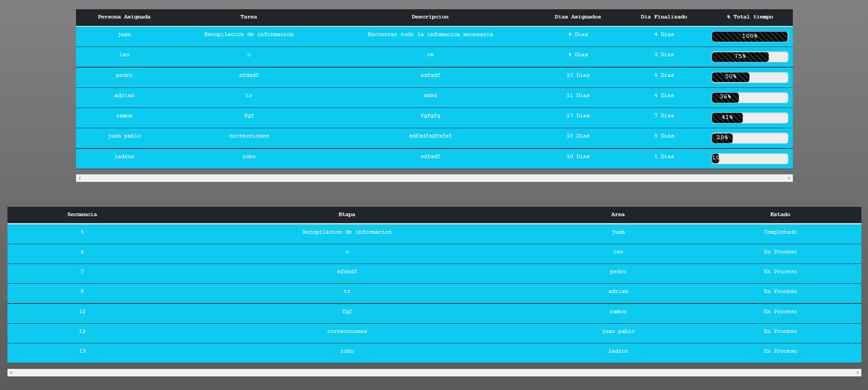Click 'En Proceso' status for leo
The width and height of the screenshot is (868, 390).
(x=780, y=252)
